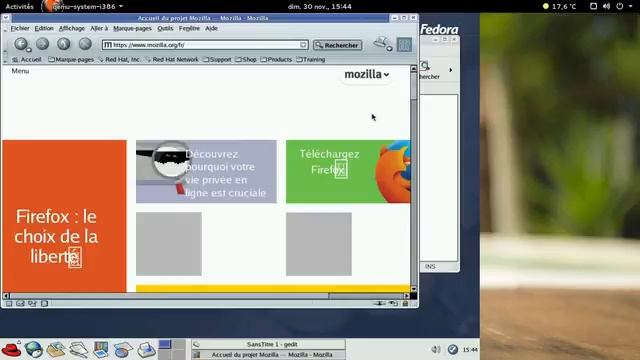Reload the current page
This screenshot has width=640, height=360.
(x=64, y=43)
